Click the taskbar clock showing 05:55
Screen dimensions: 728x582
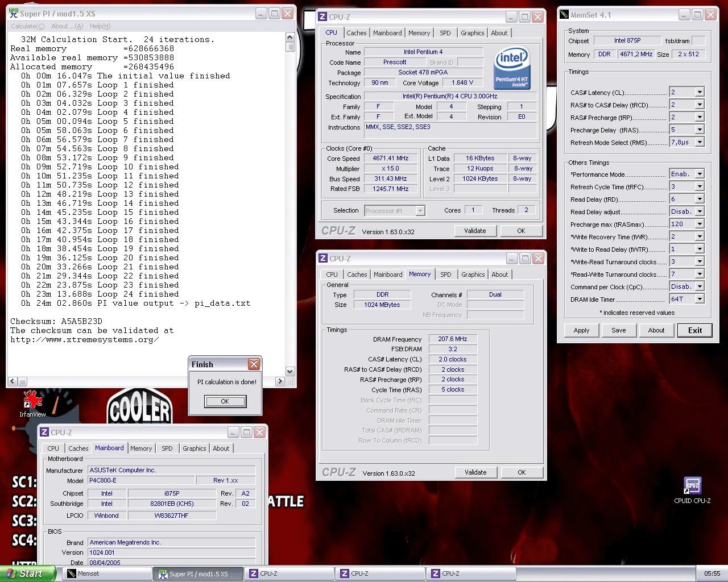(x=712, y=573)
